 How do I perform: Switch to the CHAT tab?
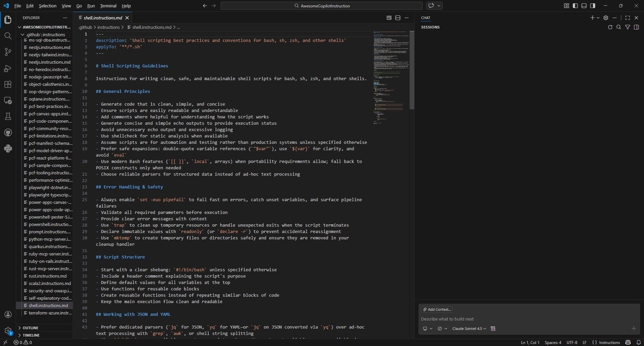point(426,18)
